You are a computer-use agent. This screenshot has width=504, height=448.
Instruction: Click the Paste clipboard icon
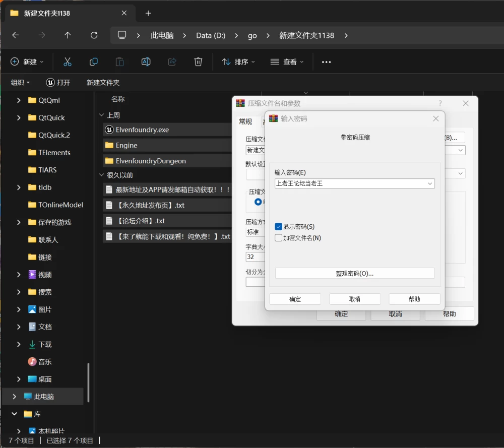coord(119,61)
